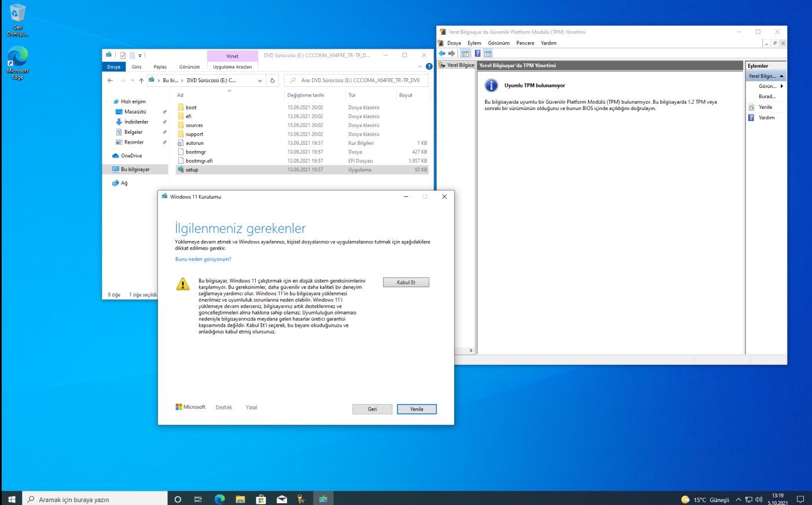Open Dosya tab in File Explorer

tap(113, 67)
